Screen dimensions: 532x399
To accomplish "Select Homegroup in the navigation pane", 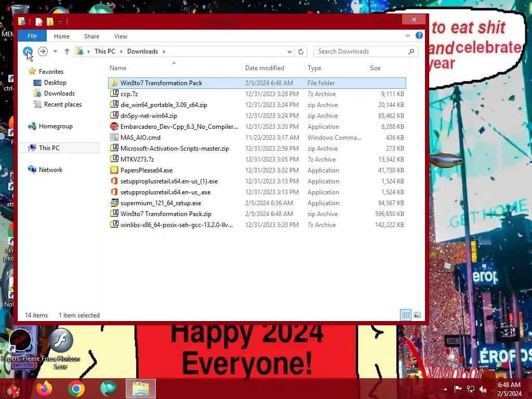I will click(56, 126).
